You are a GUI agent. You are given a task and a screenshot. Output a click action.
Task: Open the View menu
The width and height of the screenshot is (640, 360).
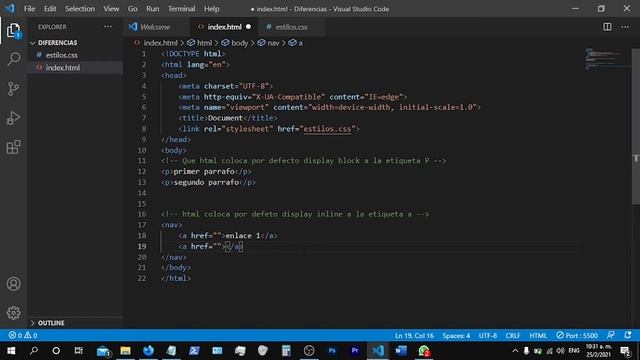(111, 9)
